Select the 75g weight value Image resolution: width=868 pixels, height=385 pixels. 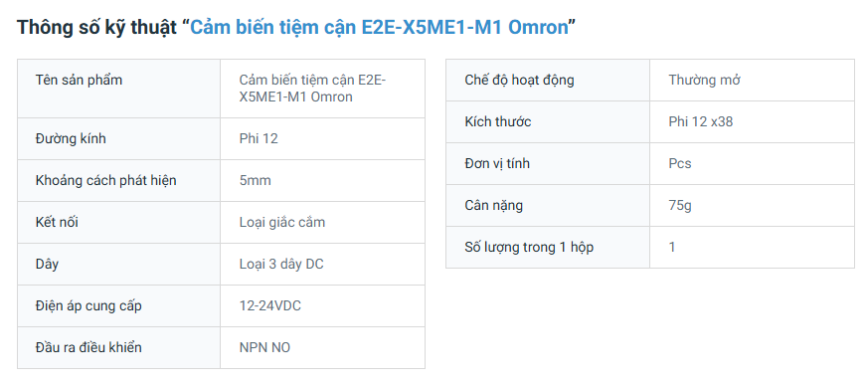[x=680, y=206]
